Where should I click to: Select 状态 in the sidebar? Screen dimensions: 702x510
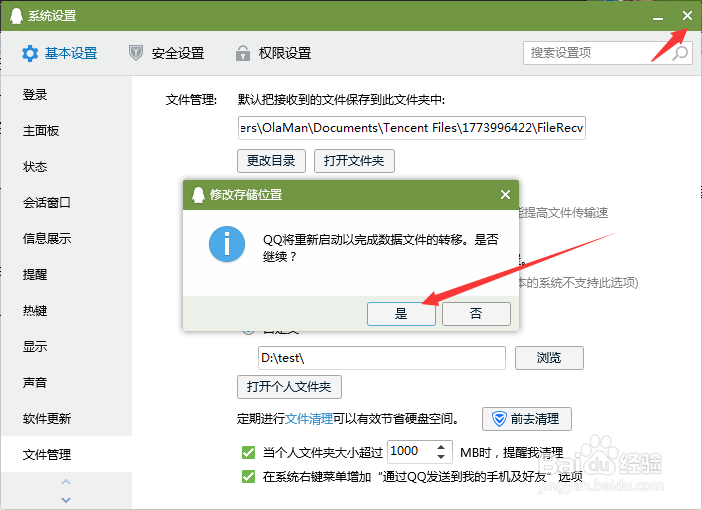tap(66, 167)
